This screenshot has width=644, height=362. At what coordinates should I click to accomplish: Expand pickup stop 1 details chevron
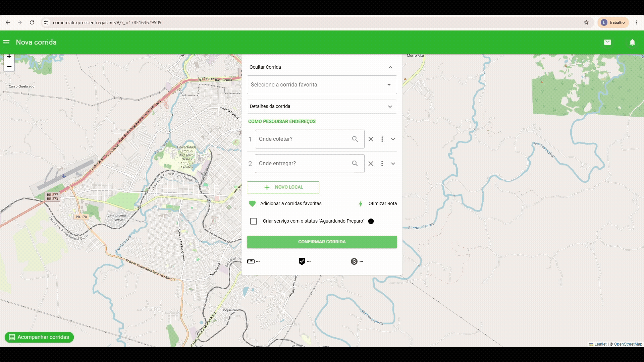[x=393, y=139]
